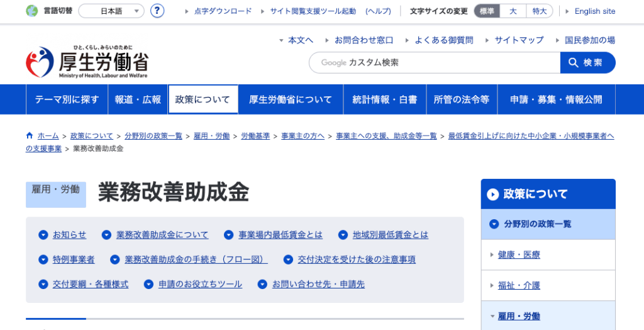Screen dimensions: 644x330
Task: Jump to 申請のお役立ちツール
Action: 201,284
